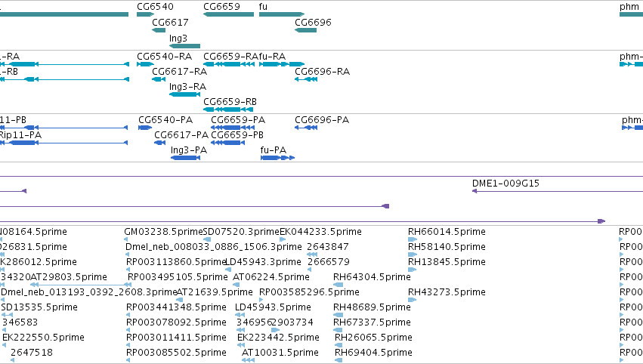Select the DME1-009G15 clone label

tap(505, 184)
